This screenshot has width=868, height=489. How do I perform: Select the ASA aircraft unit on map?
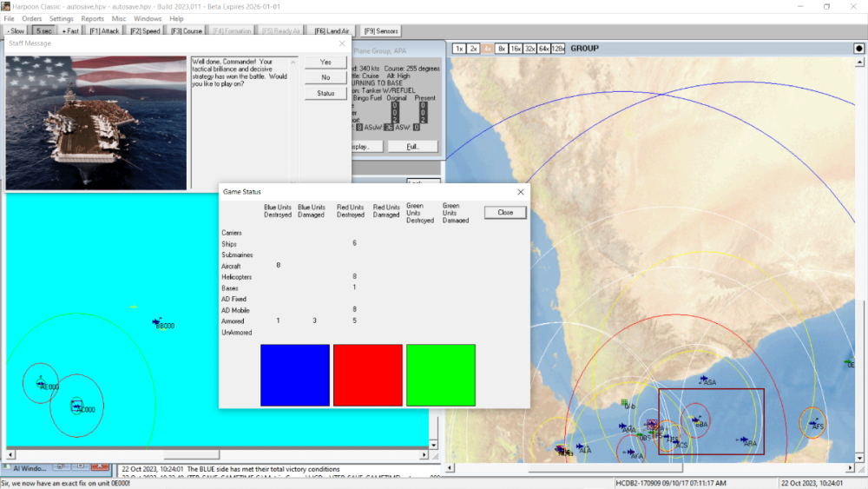(704, 380)
